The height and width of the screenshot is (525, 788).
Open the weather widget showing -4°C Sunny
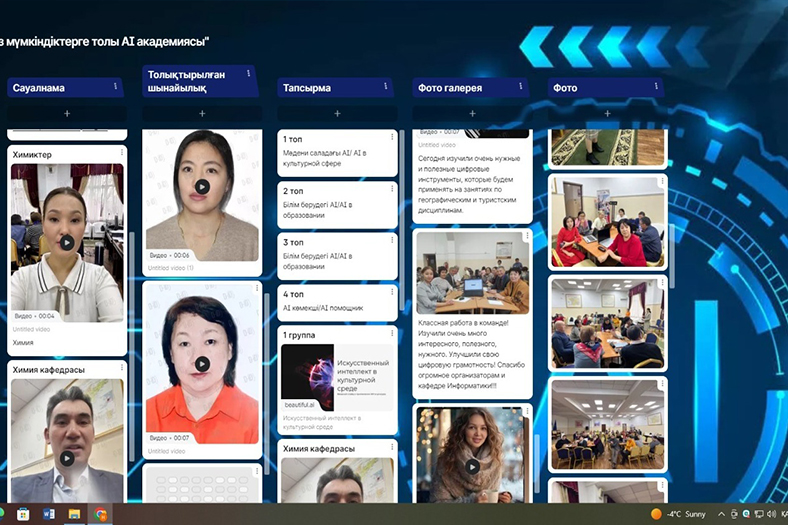pyautogui.click(x=680, y=514)
